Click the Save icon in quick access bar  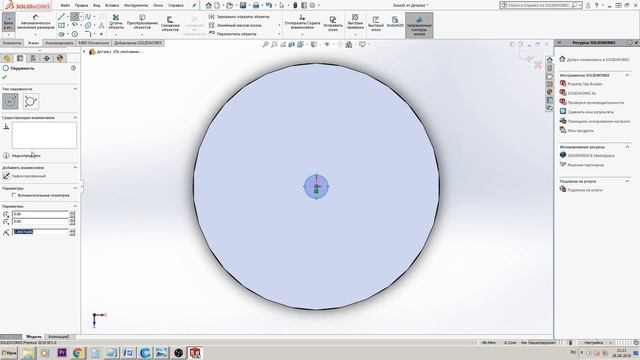pyautogui.click(x=243, y=5)
